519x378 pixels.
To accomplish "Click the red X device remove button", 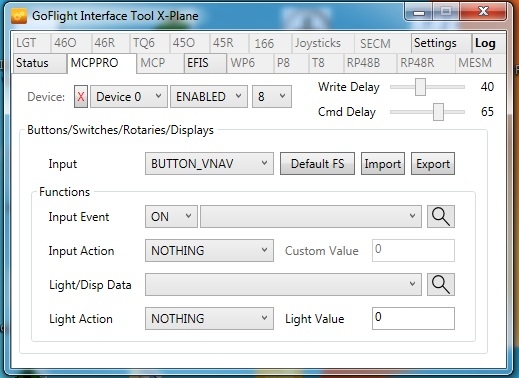I will 81,97.
